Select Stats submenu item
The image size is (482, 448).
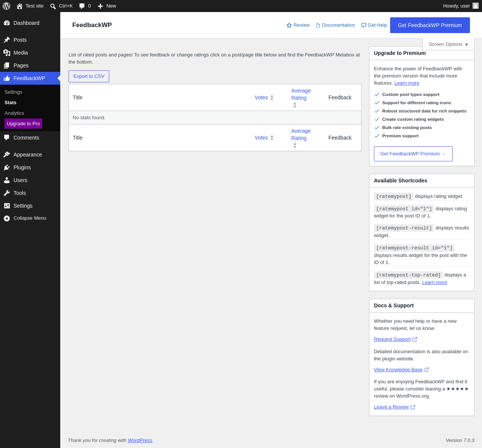(x=11, y=103)
